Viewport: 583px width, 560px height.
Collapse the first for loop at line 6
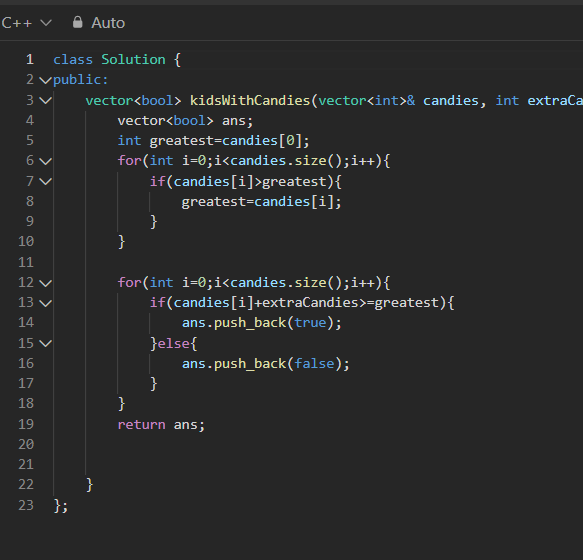pos(45,161)
